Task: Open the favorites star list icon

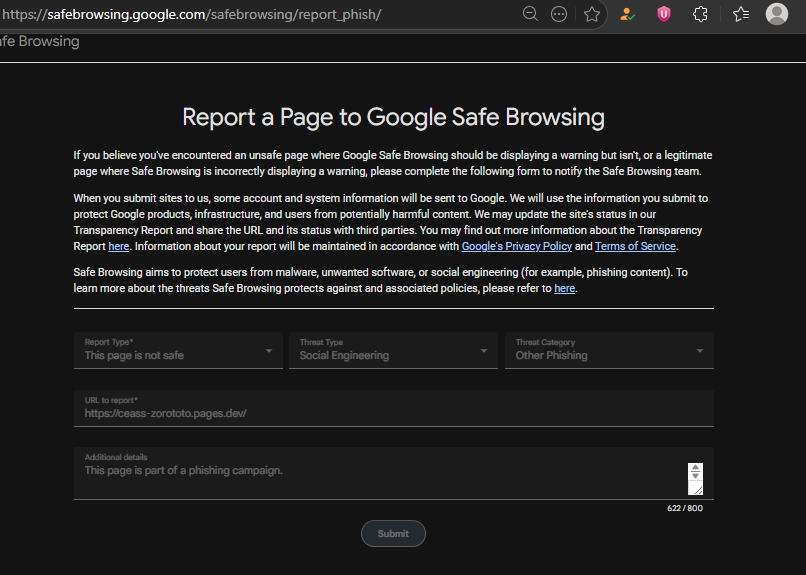Action: (741, 14)
